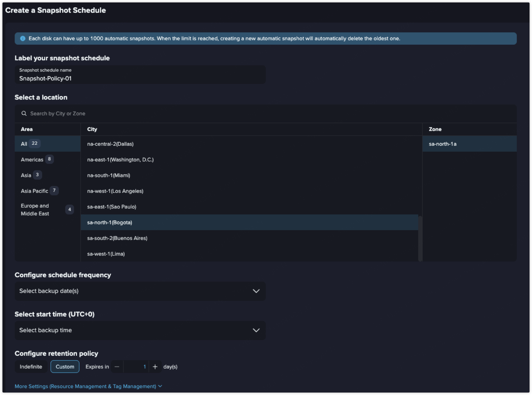Click the search magnifier icon
The height and width of the screenshot is (395, 532).
pyautogui.click(x=24, y=113)
